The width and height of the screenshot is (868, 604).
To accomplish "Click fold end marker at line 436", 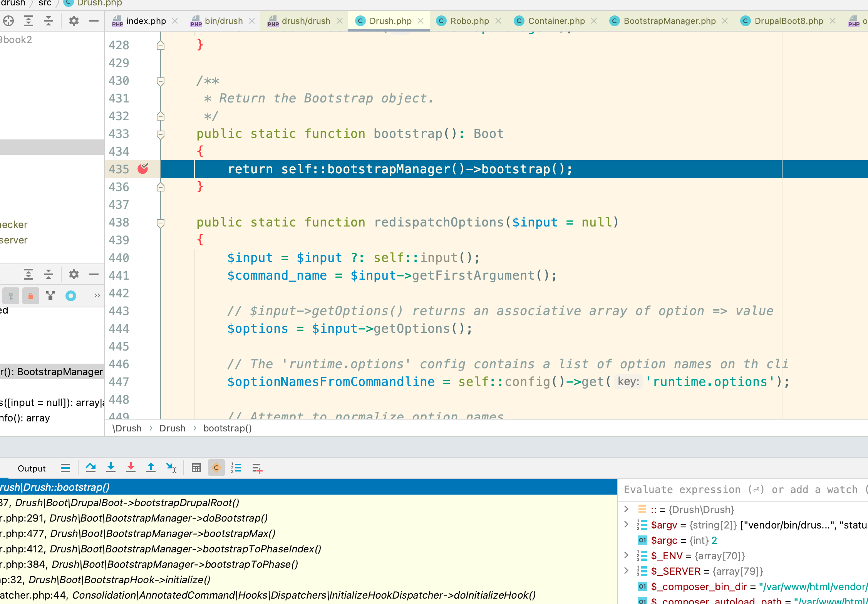I will click(x=161, y=187).
